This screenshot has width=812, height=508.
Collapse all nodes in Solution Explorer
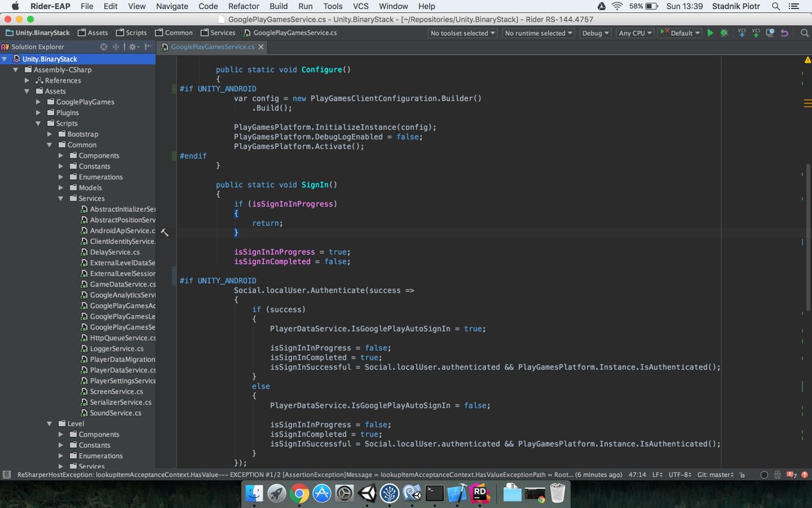coord(114,47)
